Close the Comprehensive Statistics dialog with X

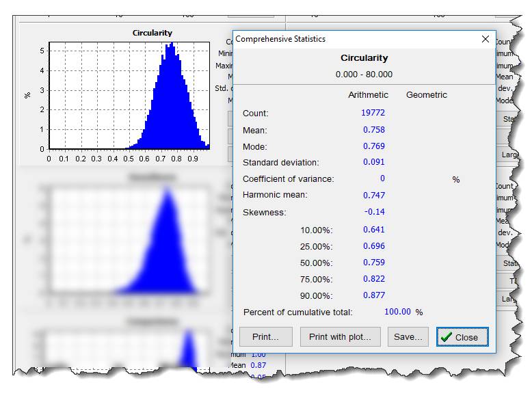(x=486, y=39)
